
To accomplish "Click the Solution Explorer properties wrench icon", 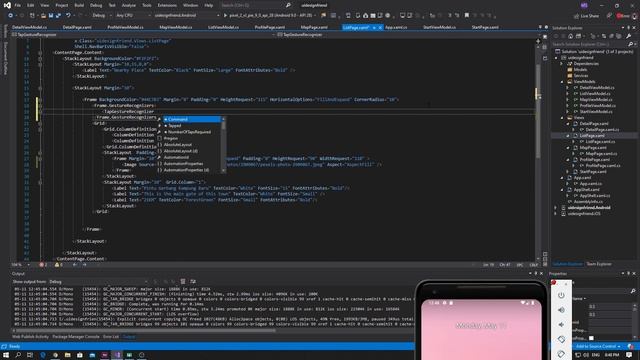I will pyautogui.click(x=629, y=36).
